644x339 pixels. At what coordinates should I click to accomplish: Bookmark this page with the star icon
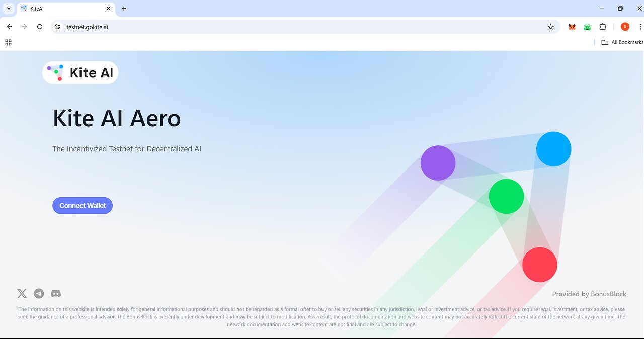point(550,27)
